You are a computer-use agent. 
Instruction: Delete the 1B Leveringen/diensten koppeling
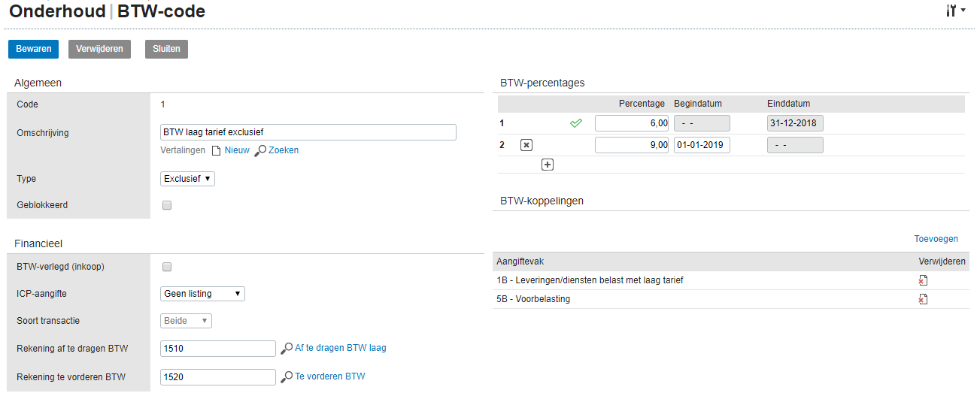click(x=923, y=280)
